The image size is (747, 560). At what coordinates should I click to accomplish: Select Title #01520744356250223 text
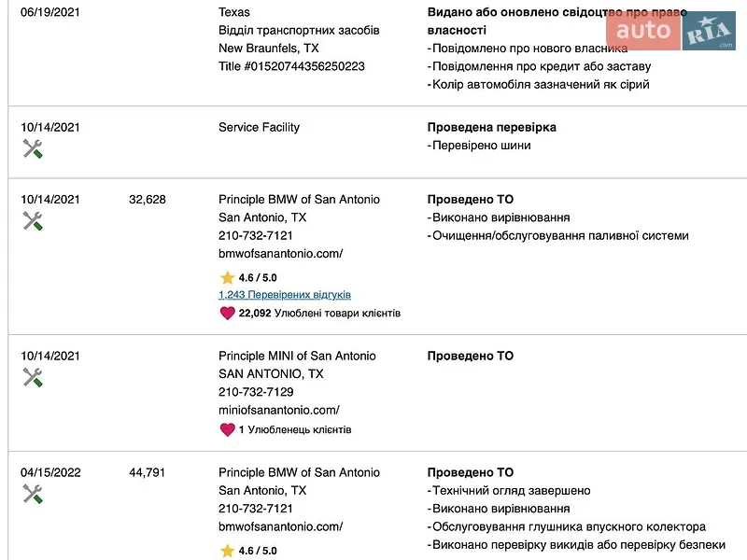coord(291,66)
